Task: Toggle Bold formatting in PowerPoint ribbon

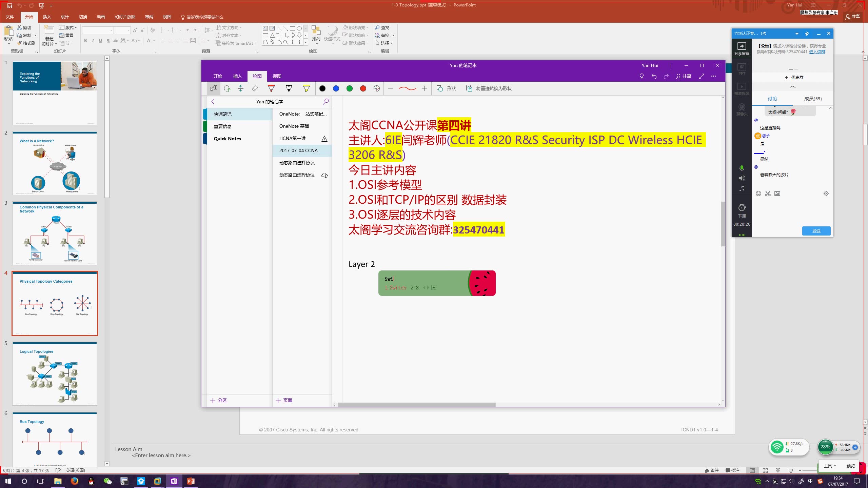Action: (x=85, y=41)
